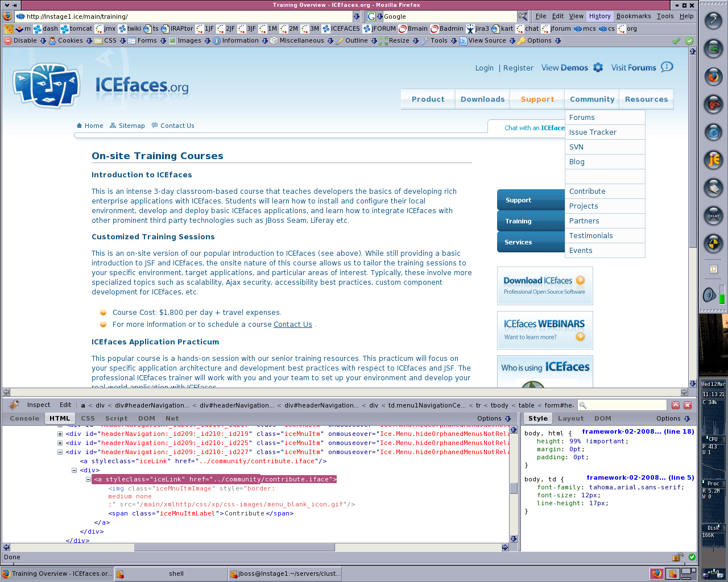Expand the div _id225 tree node
Screen dimensions: 728x582
click(x=60, y=443)
